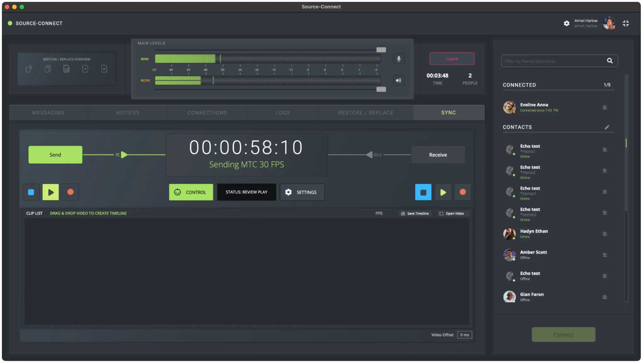Switch to the Notices tab
This screenshot has width=644, height=364.
[x=128, y=113]
